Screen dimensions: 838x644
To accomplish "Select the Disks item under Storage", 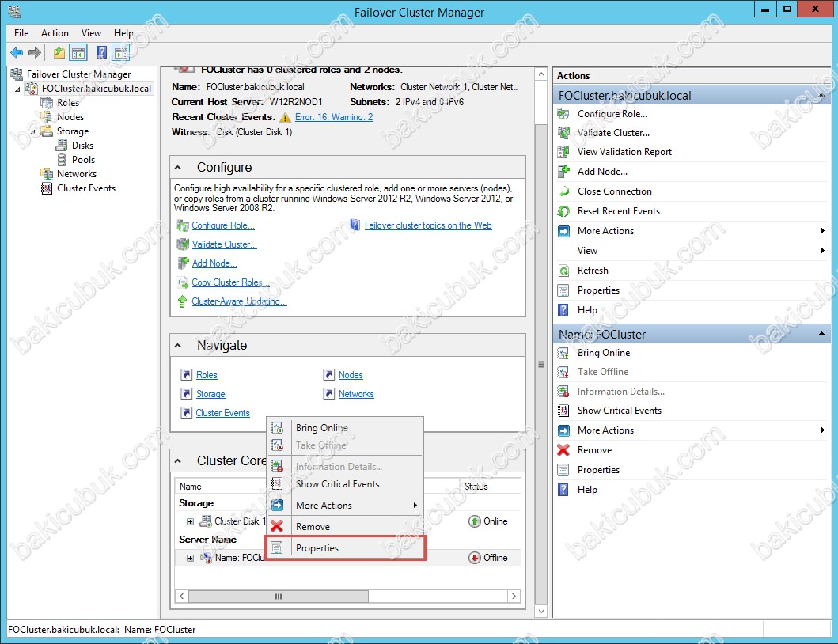I will pyautogui.click(x=82, y=146).
